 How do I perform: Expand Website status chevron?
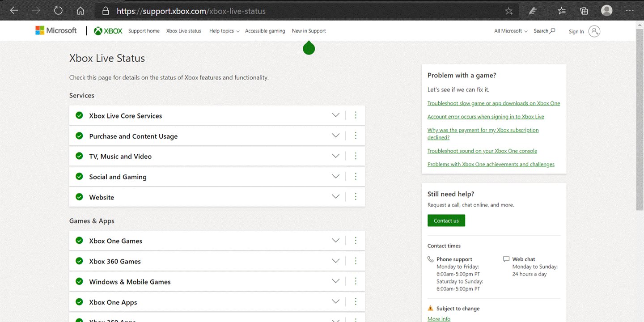click(336, 197)
